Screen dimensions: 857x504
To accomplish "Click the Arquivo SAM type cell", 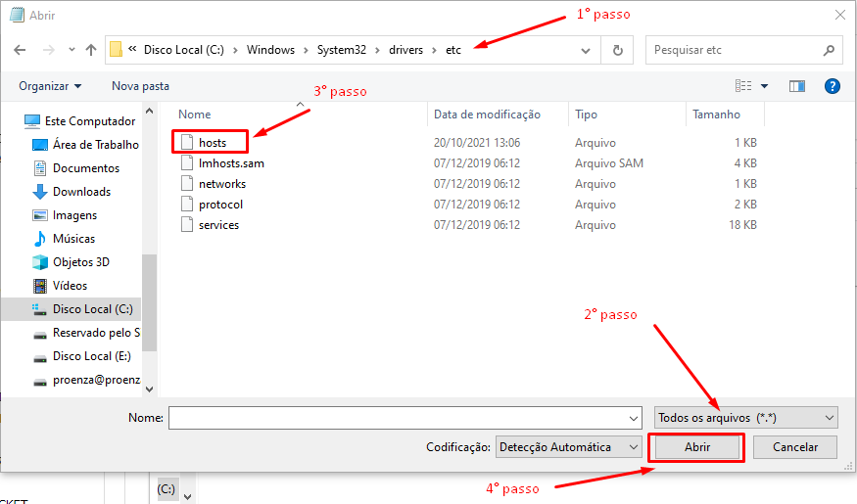I will tap(609, 163).
